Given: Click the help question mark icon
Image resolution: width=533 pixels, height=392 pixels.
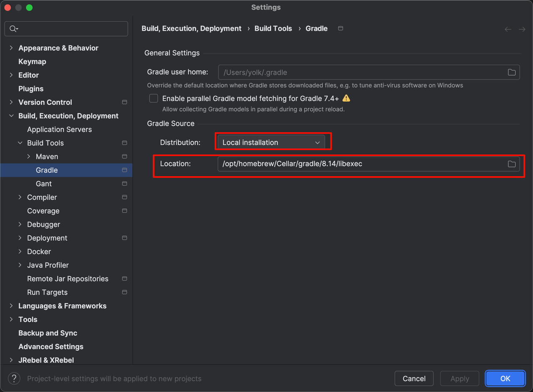Looking at the screenshot, I should pyautogui.click(x=14, y=379).
